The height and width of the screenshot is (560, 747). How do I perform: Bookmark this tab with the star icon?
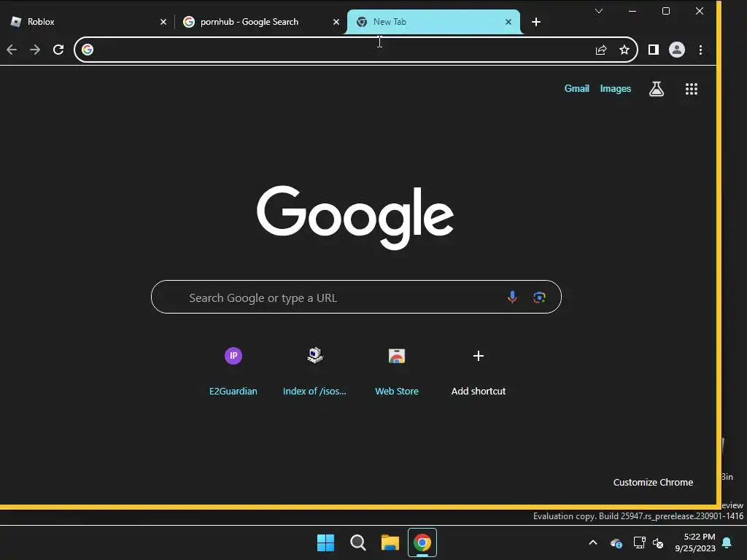[x=624, y=50]
